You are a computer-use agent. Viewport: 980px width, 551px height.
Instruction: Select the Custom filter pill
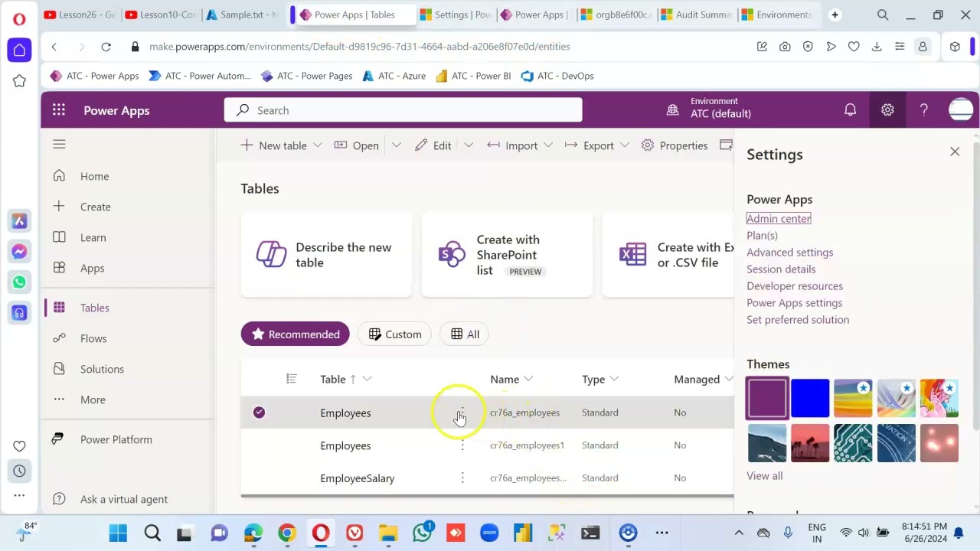pos(394,334)
